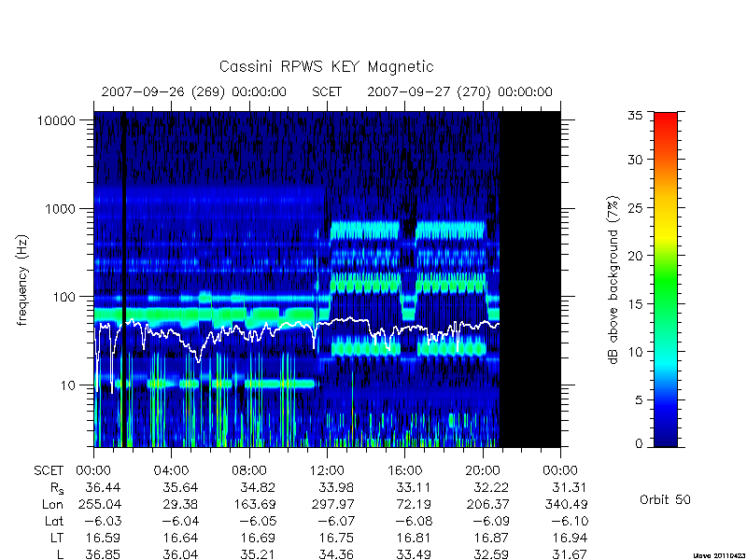Click the Cassini RPWS KEY Magnetic title
747x560 pixels.
(326, 66)
